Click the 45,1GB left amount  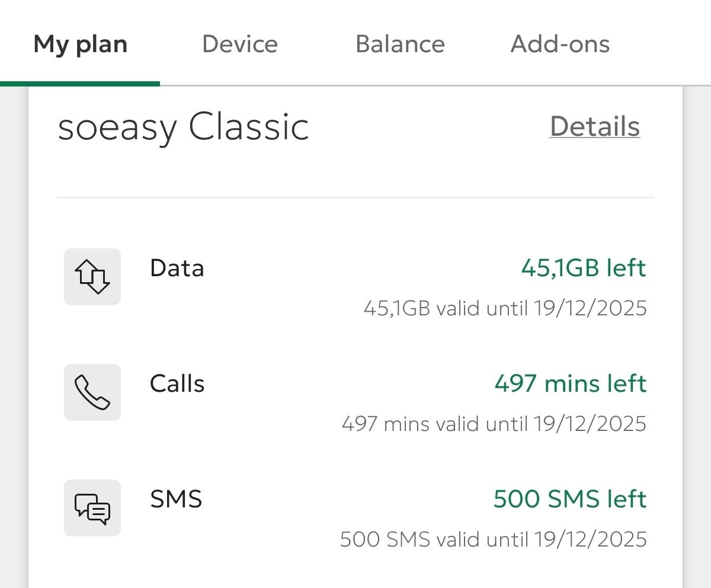[584, 268]
